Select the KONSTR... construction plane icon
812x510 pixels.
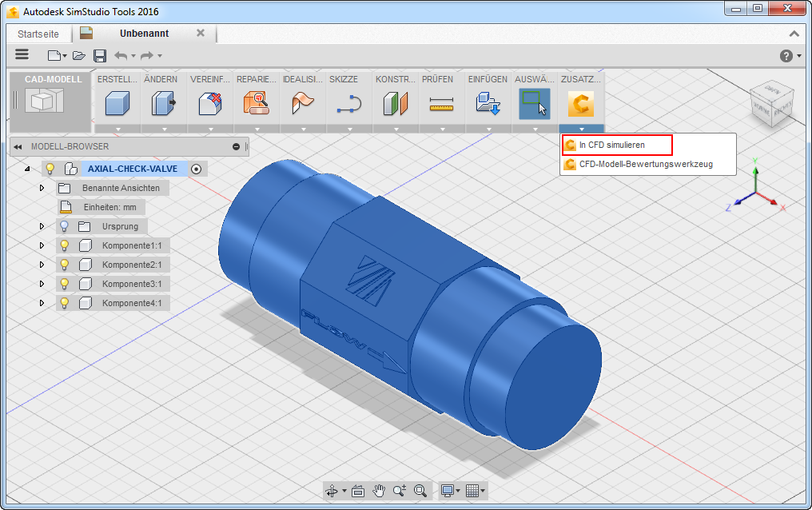396,103
